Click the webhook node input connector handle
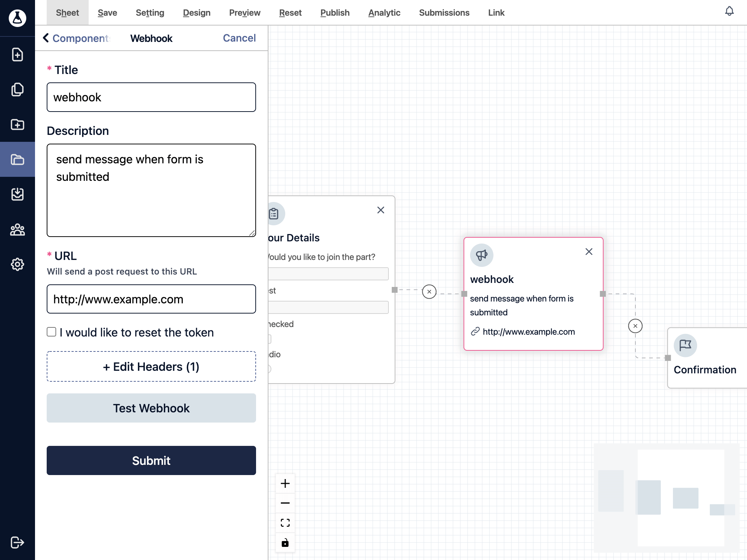 pyautogui.click(x=464, y=294)
